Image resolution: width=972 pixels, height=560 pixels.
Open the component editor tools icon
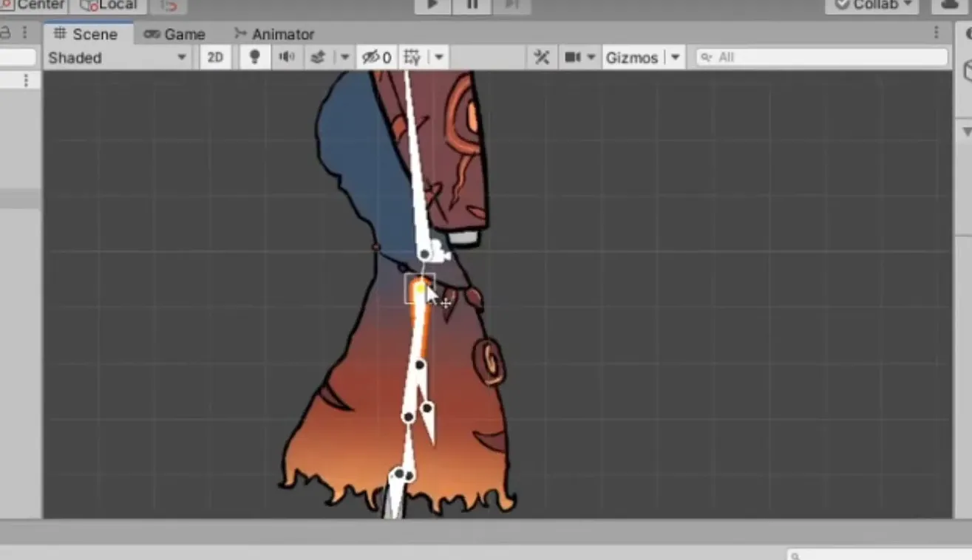point(542,57)
